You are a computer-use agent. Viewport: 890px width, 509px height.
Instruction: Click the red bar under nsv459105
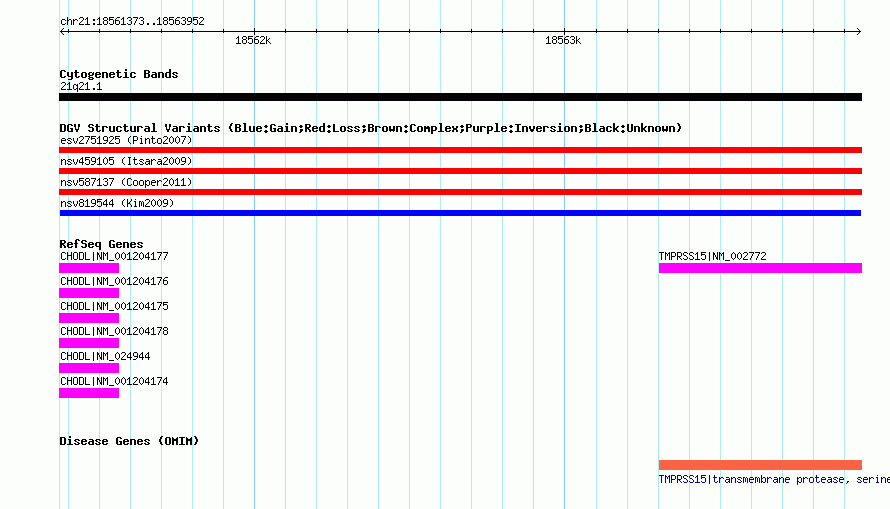pos(460,171)
